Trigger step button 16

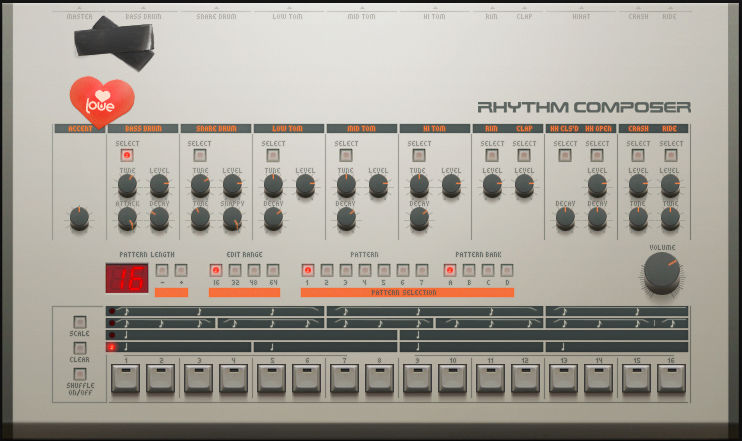click(671, 378)
